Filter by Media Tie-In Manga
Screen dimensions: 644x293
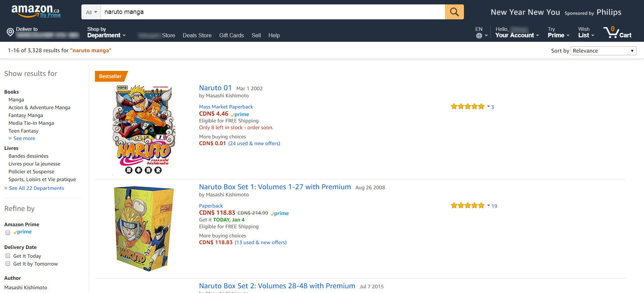[x=31, y=123]
